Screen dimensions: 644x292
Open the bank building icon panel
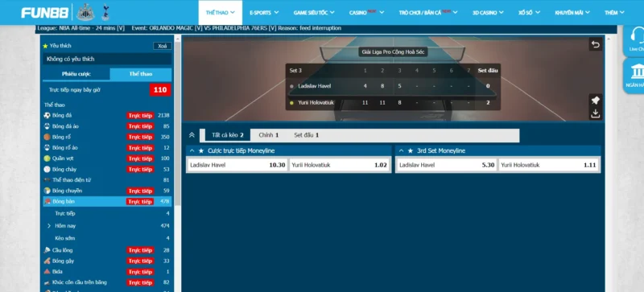[x=637, y=72]
